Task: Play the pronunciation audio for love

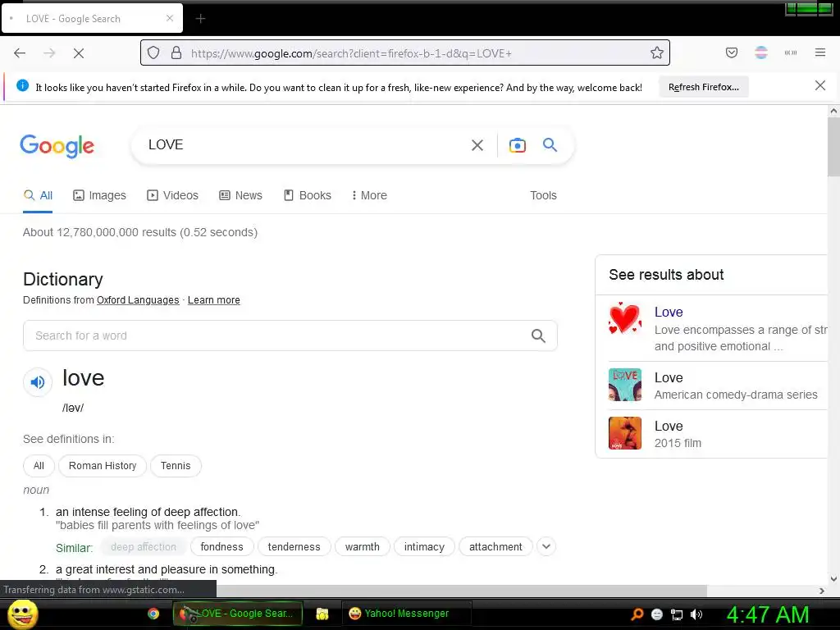Action: [x=38, y=382]
